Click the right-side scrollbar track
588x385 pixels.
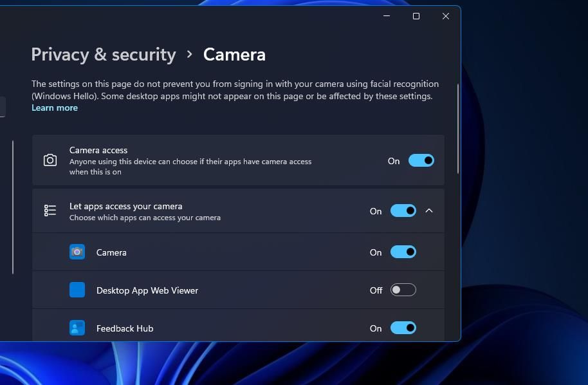click(459, 129)
